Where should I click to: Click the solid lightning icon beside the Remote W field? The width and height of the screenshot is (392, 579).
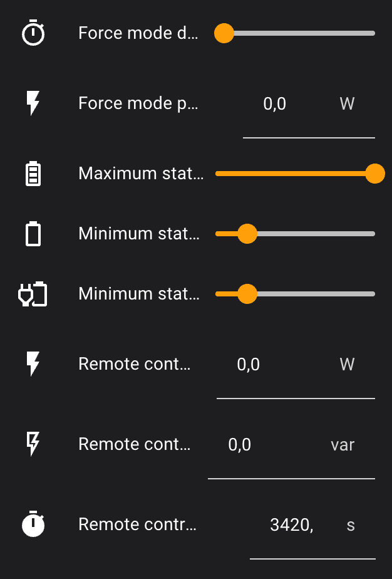point(33,364)
